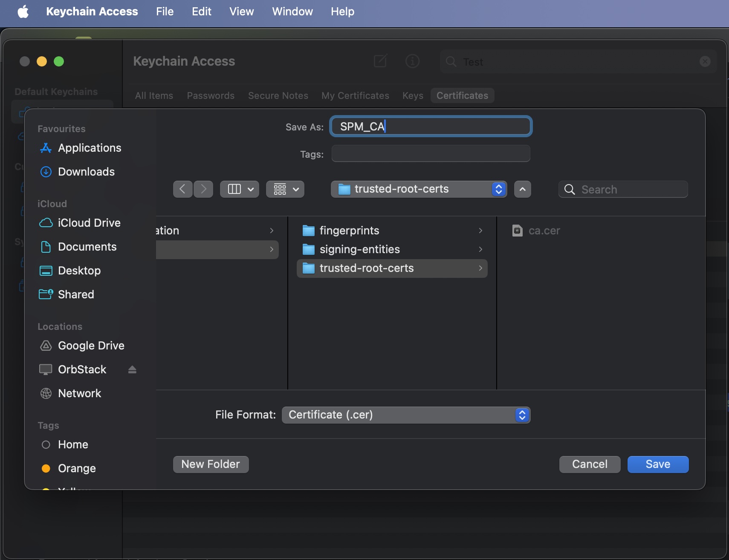
Task: Click the Tags section header in sidebar
Action: coord(48,425)
